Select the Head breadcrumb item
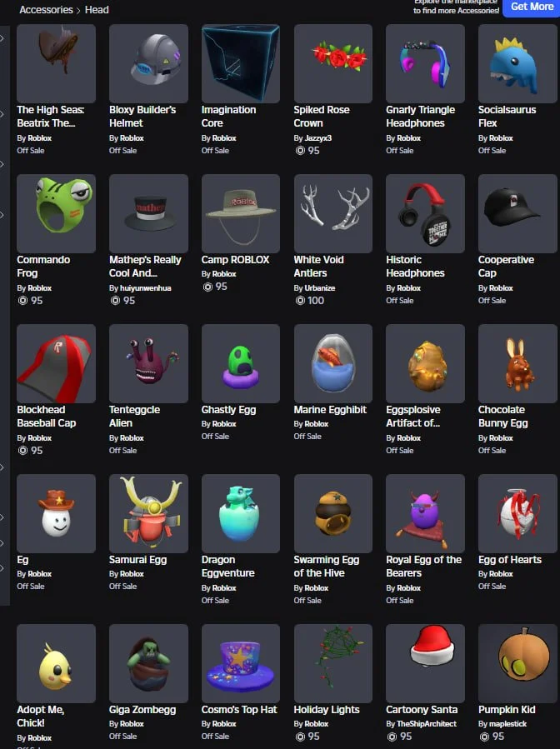Screen dimensions: 560x749 pyautogui.click(x=97, y=9)
